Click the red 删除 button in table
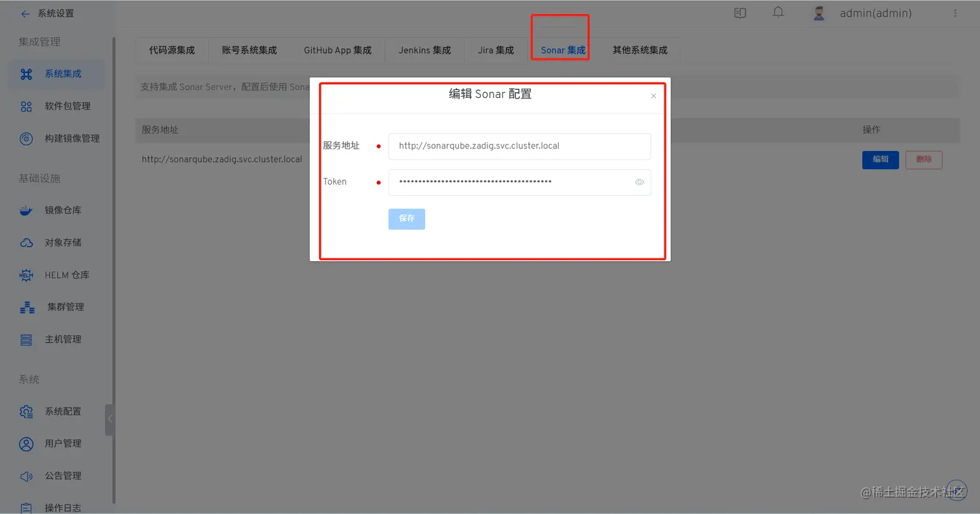This screenshot has width=980, height=514. (924, 159)
